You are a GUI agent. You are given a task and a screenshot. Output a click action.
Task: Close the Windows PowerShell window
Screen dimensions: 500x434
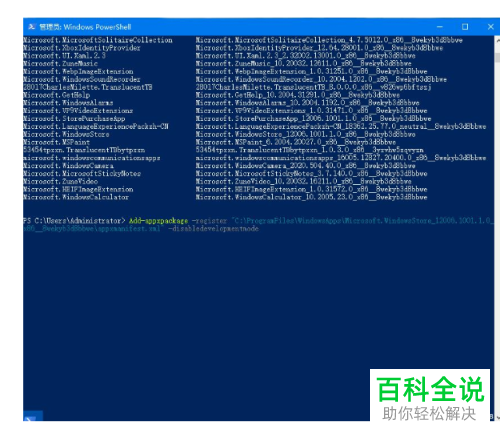[490, 27]
